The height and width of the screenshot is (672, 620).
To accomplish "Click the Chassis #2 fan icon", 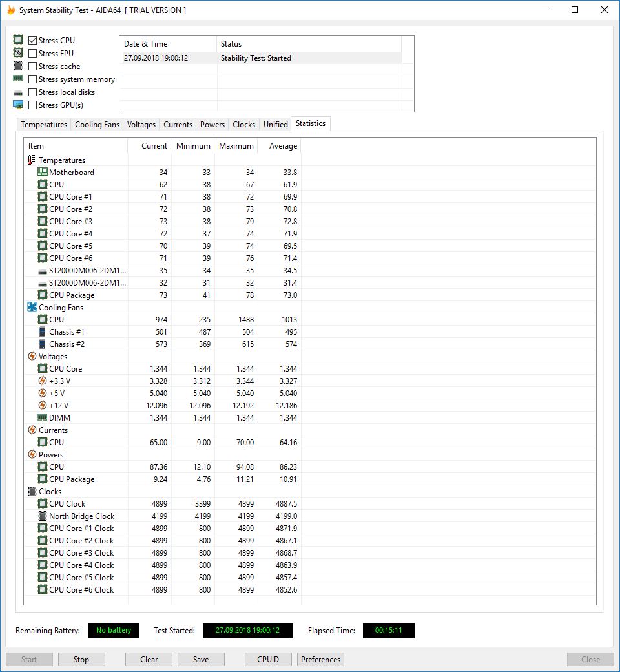I will (42, 344).
